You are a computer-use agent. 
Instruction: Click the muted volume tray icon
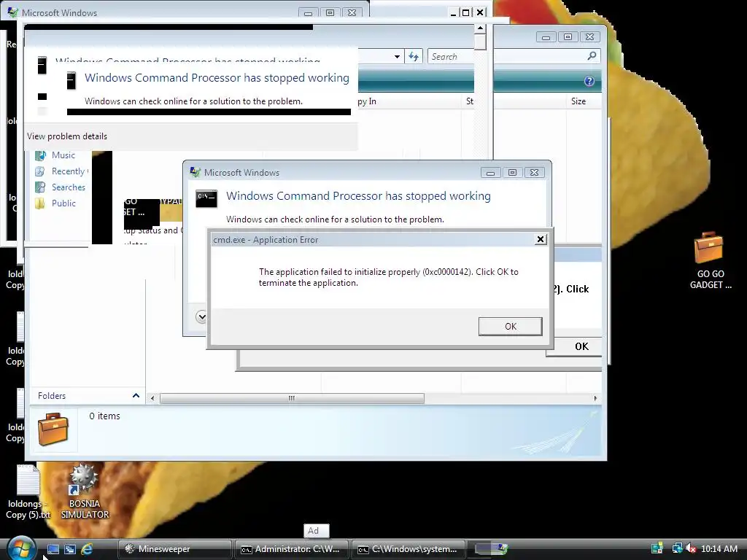[x=690, y=548]
